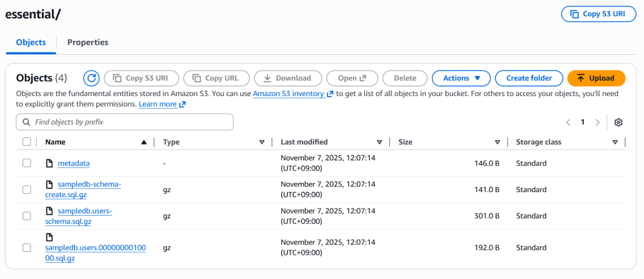Open the Amazon S3 inventory link
Image resolution: width=644 pixels, height=279 pixels.
click(x=288, y=94)
